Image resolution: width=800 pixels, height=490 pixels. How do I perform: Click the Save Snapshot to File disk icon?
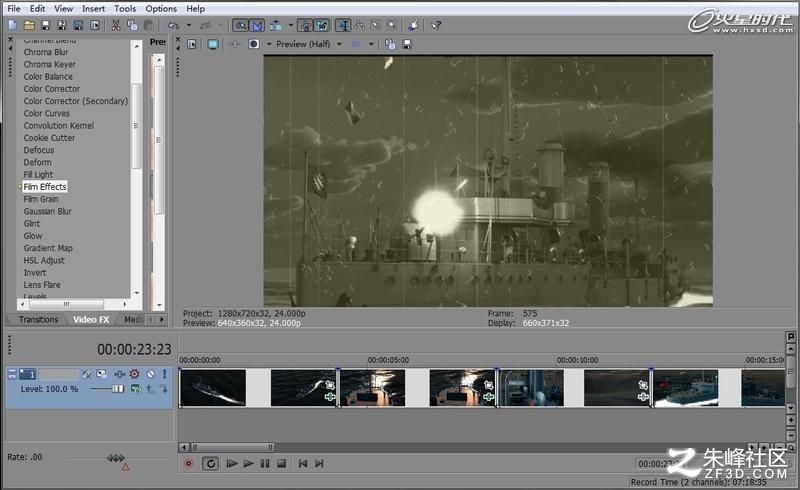tap(407, 44)
